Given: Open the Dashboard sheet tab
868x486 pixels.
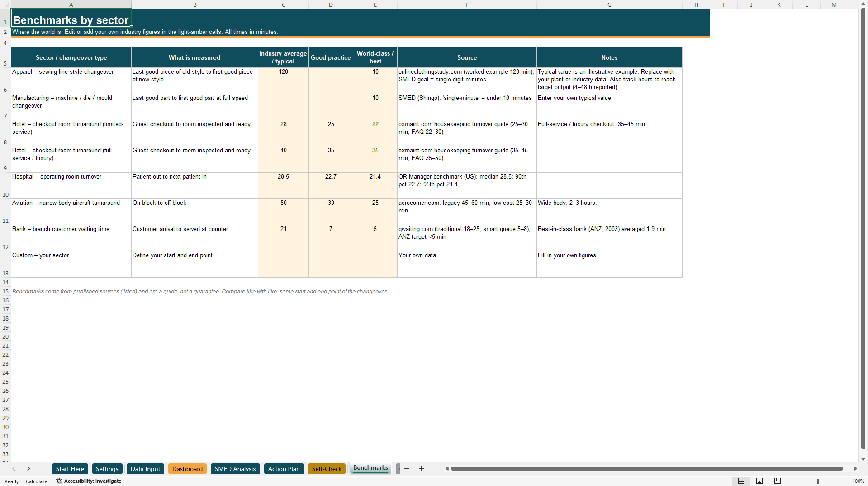Looking at the screenshot, I should pyautogui.click(x=187, y=469).
